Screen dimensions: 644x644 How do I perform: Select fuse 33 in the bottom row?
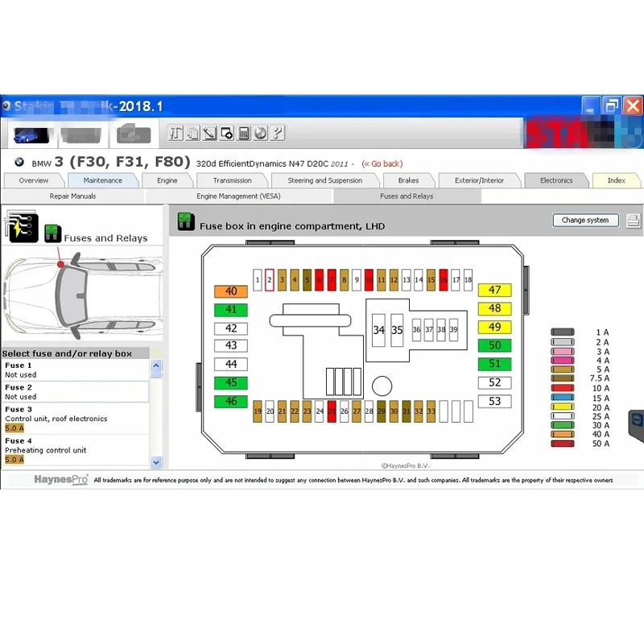click(x=431, y=411)
